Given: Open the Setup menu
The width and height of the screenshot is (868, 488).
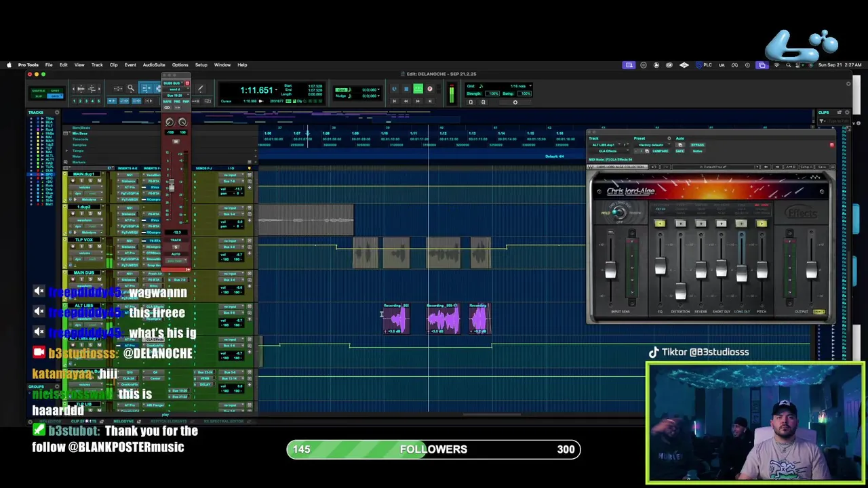Looking at the screenshot, I should (201, 65).
